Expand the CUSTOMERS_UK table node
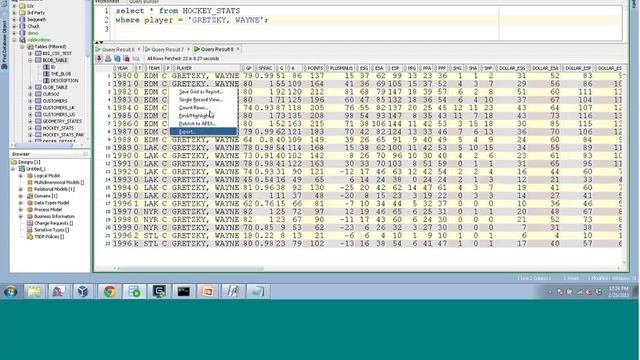 tap(30, 108)
